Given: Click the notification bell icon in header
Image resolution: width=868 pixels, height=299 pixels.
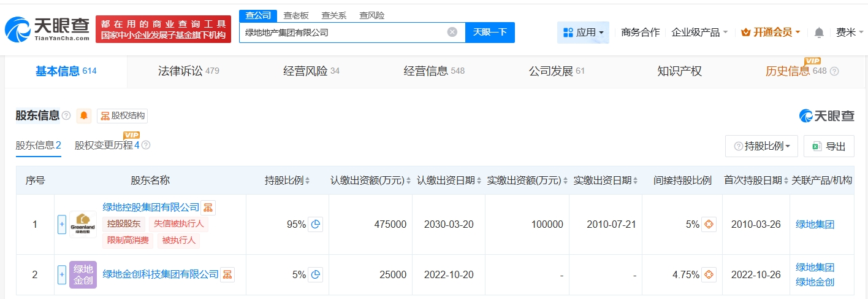Looking at the screenshot, I should coord(819,33).
